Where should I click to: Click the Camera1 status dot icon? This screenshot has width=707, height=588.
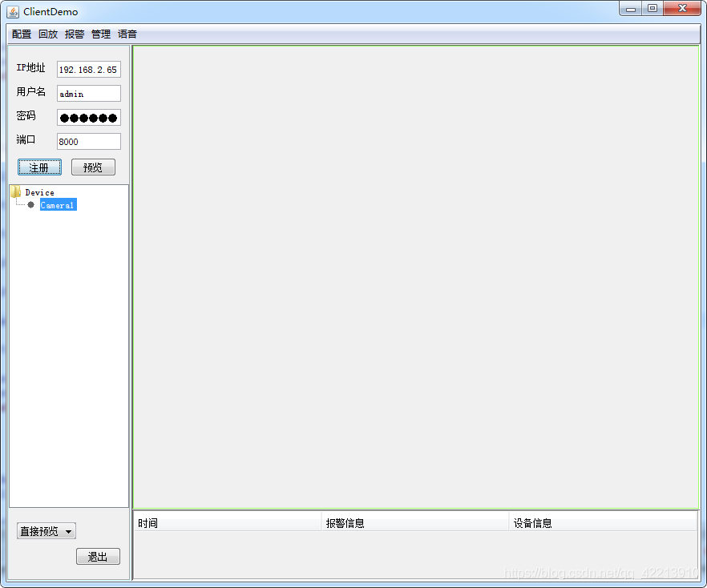tap(30, 205)
